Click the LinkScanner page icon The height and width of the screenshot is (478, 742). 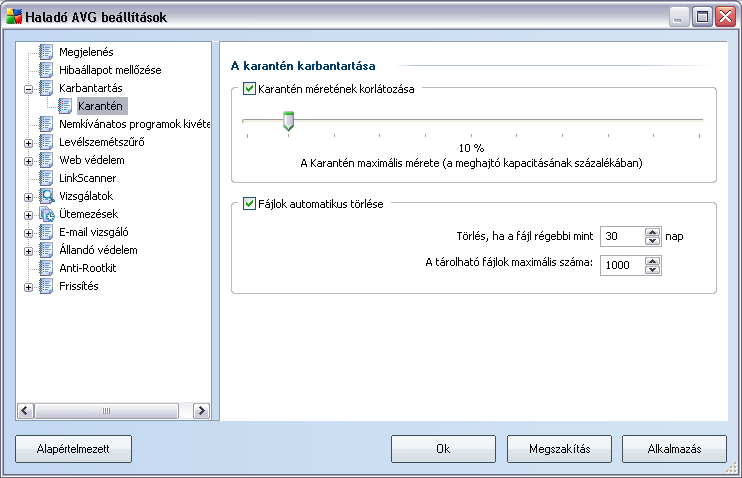(x=46, y=178)
